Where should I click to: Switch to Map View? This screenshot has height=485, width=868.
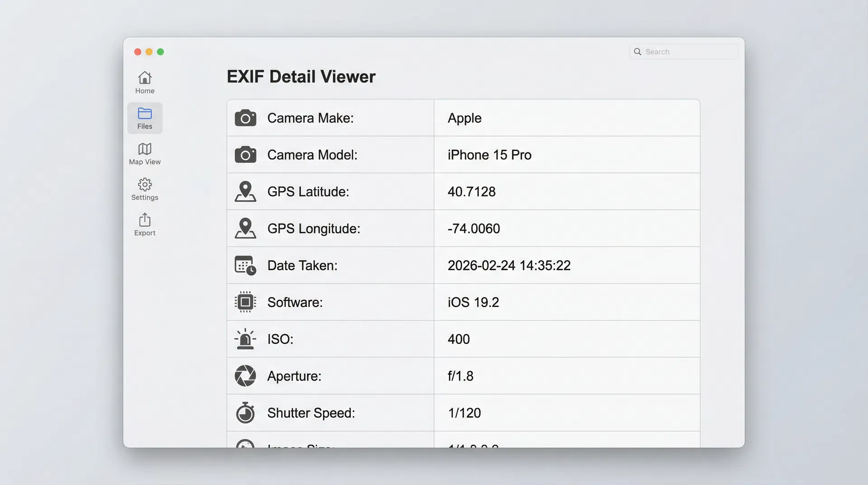(x=144, y=153)
